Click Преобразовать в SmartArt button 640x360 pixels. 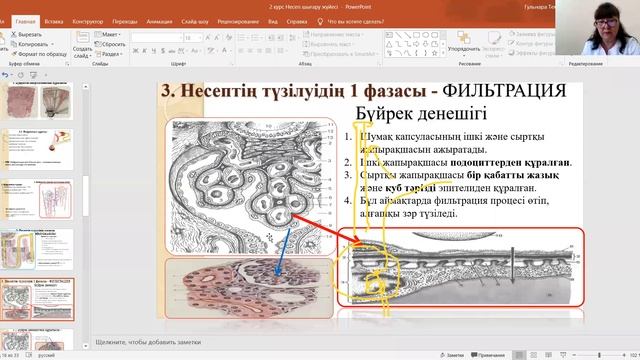pos(341,54)
